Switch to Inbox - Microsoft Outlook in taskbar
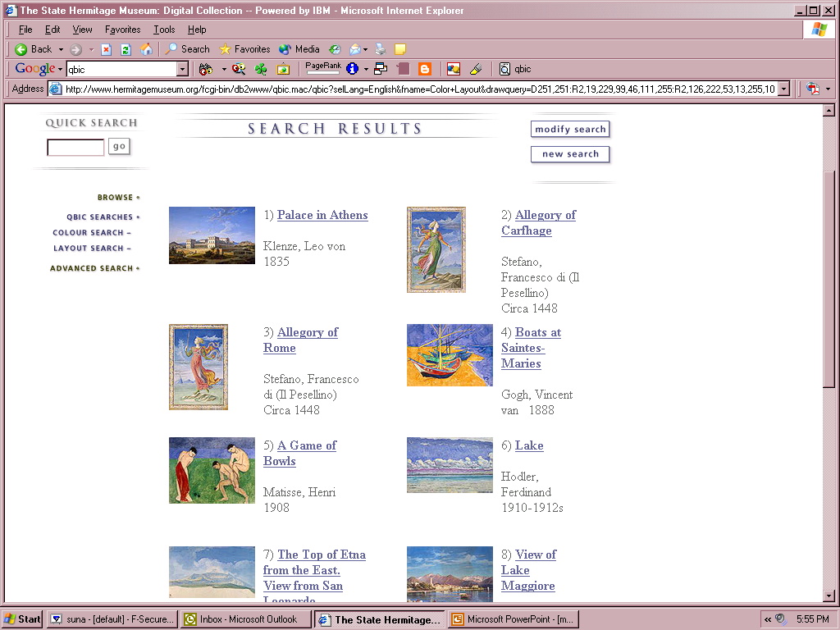Viewport: 840px width, 630px height. [247, 619]
